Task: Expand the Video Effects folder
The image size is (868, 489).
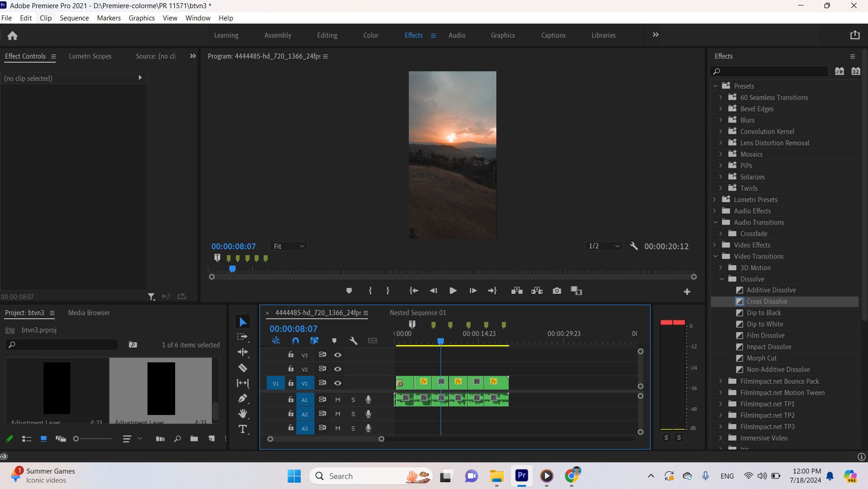Action: (x=715, y=245)
